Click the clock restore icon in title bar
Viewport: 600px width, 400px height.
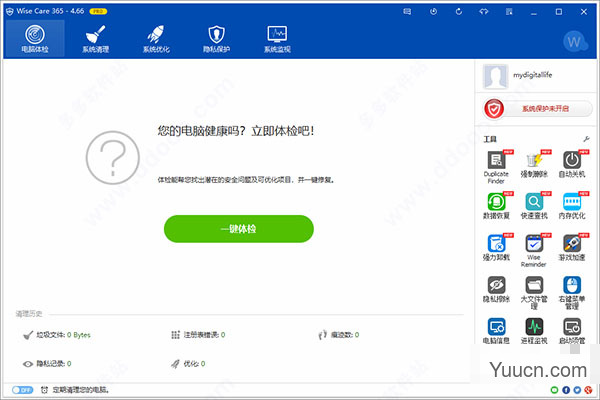click(x=433, y=11)
